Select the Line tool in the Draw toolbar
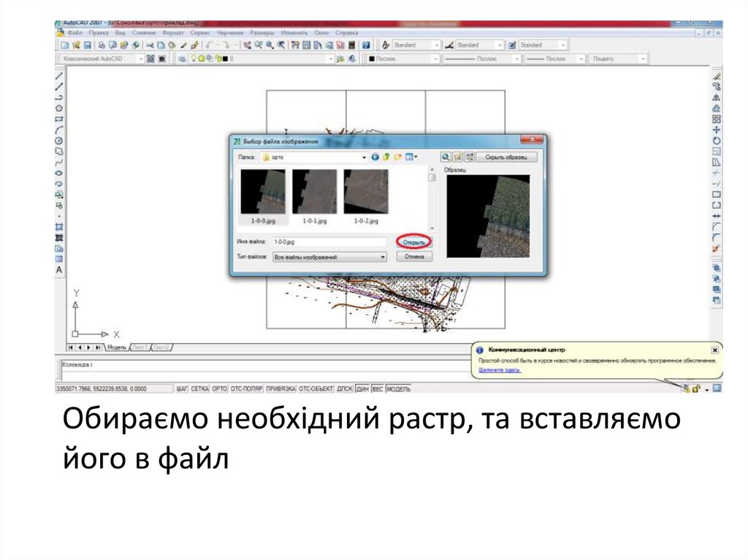 click(59, 77)
